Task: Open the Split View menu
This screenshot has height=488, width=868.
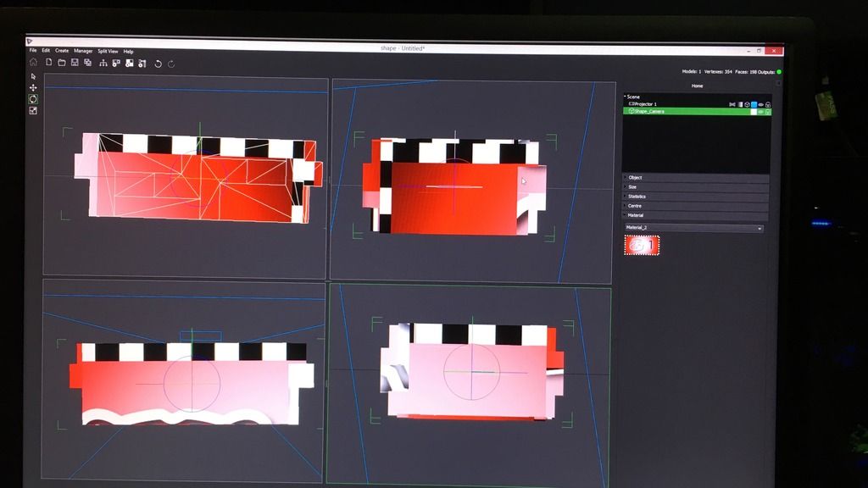Action: [x=108, y=52]
